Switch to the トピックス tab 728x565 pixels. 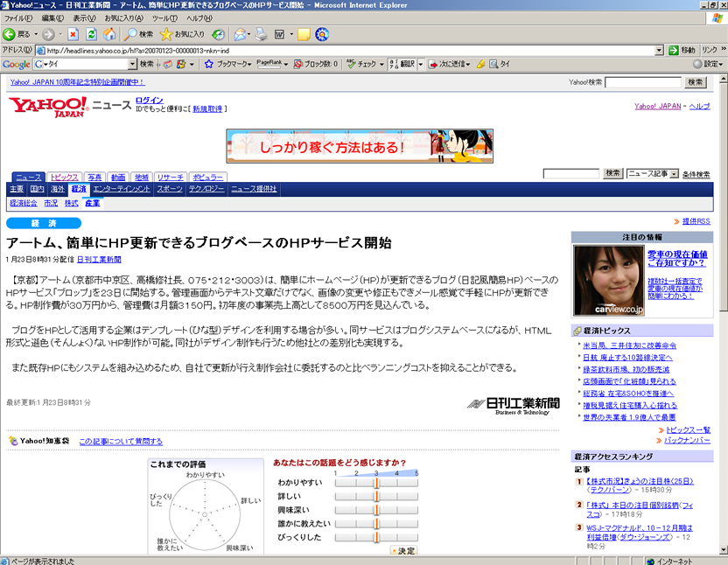(x=64, y=178)
